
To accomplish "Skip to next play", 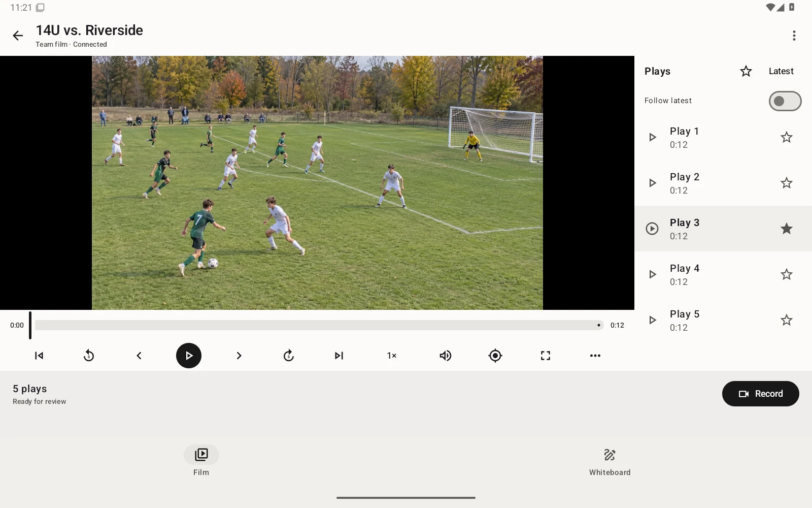I will click(x=339, y=356).
